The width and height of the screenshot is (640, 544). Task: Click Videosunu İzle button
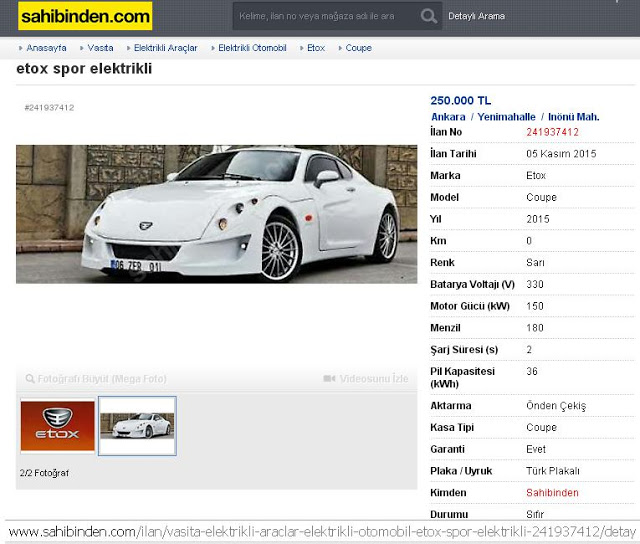373,379
